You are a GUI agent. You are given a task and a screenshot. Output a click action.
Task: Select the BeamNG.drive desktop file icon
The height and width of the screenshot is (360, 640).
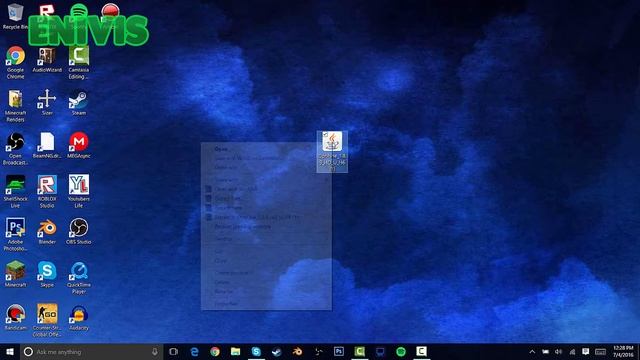pyautogui.click(x=47, y=145)
